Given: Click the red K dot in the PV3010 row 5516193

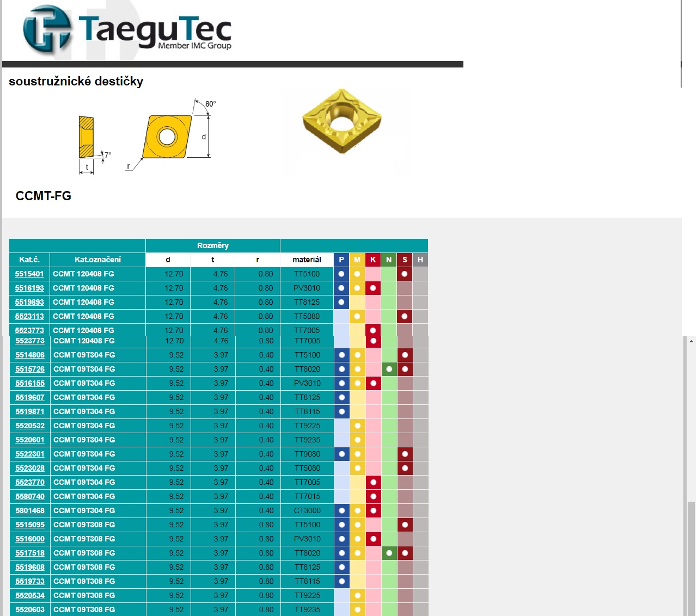Looking at the screenshot, I should (373, 288).
